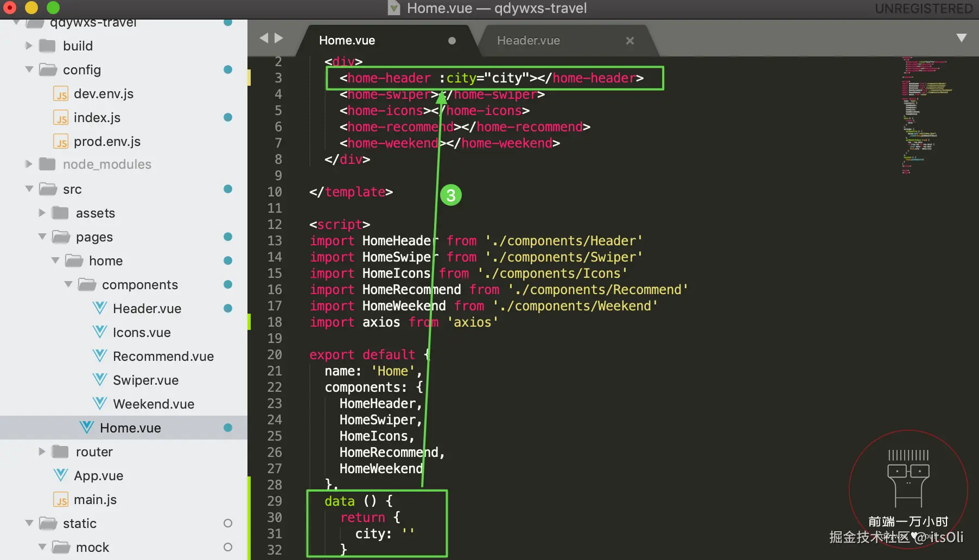Collapse the pages folder
The image size is (979, 560).
point(42,237)
